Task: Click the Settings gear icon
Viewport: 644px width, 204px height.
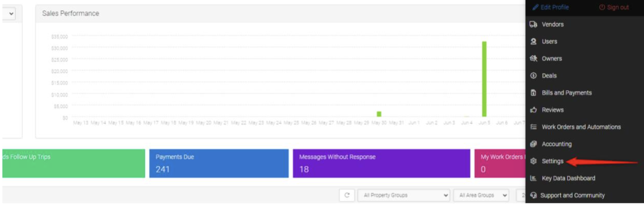Action: (x=533, y=161)
